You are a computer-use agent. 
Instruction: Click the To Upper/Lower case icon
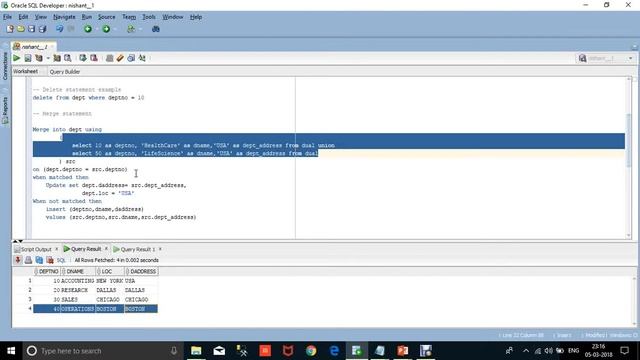click(142, 58)
